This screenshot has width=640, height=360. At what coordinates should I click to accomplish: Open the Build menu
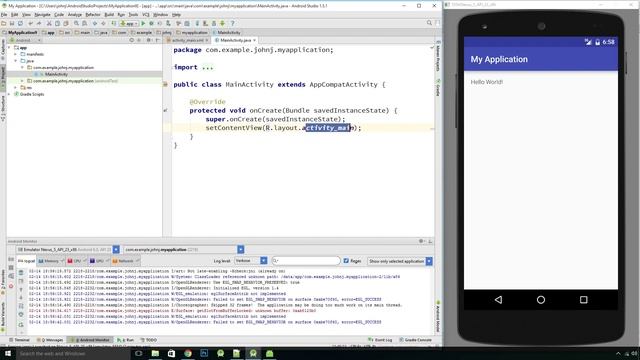pyautogui.click(x=109, y=15)
